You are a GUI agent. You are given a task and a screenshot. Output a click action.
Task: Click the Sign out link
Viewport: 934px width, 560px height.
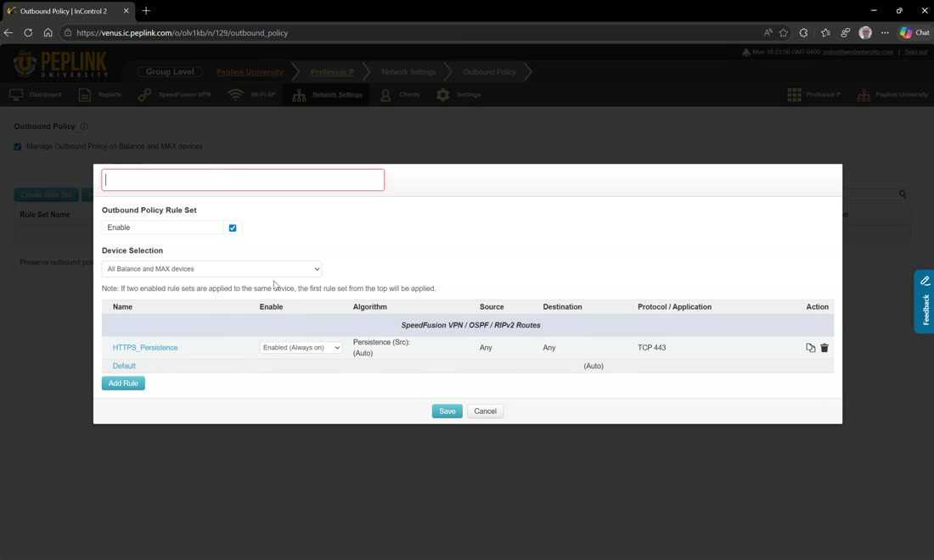[x=915, y=53]
